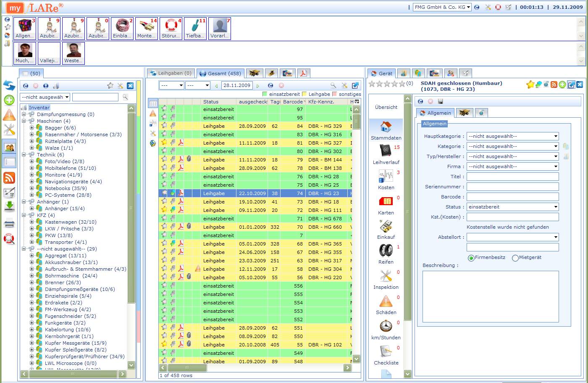Open the Reifen tire icon section

pyautogui.click(x=386, y=251)
